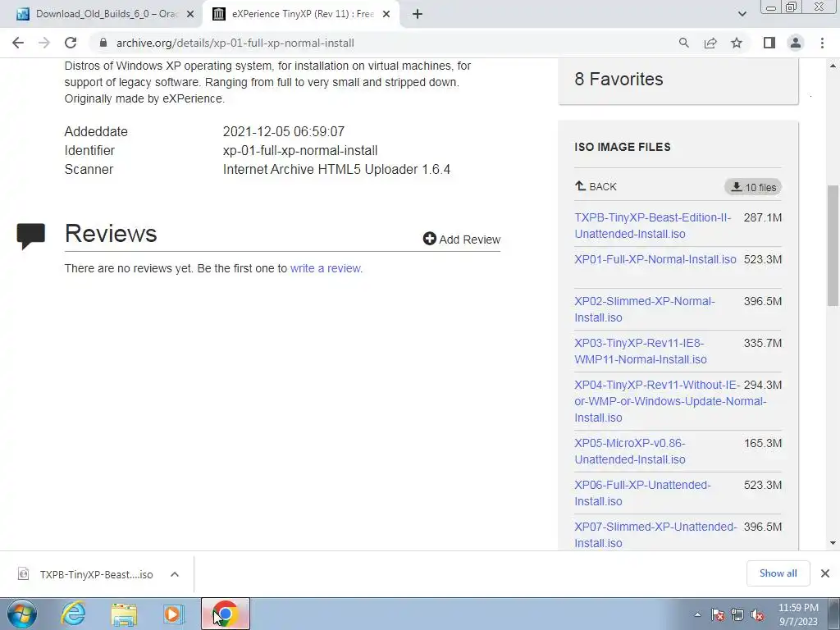
Task: Show hidden tray icons arrow
Action: tap(697, 614)
